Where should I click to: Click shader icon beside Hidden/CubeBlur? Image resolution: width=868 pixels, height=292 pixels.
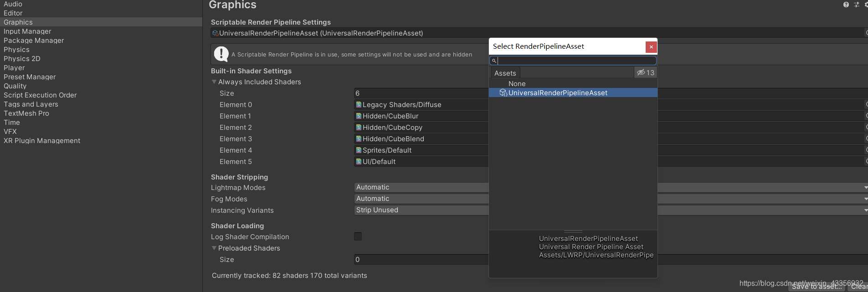click(x=359, y=116)
